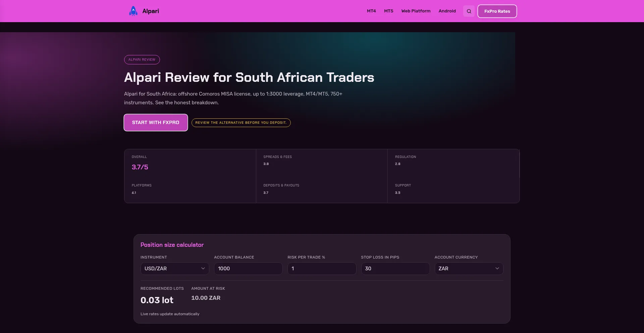Click the review the alternative badge
This screenshot has width=644, height=333.
pyautogui.click(x=241, y=123)
